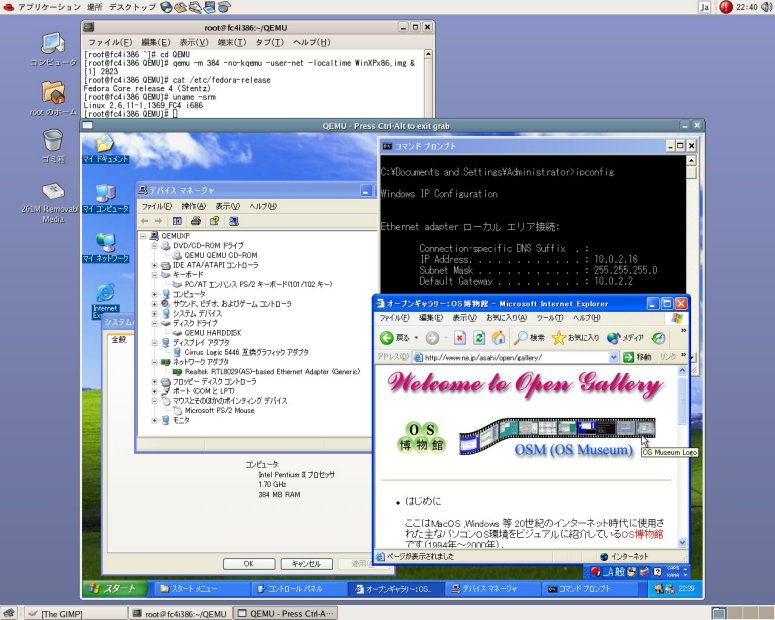The height and width of the screenshot is (620, 775).
Task: Click the Windows XP Start button
Action: point(115,588)
